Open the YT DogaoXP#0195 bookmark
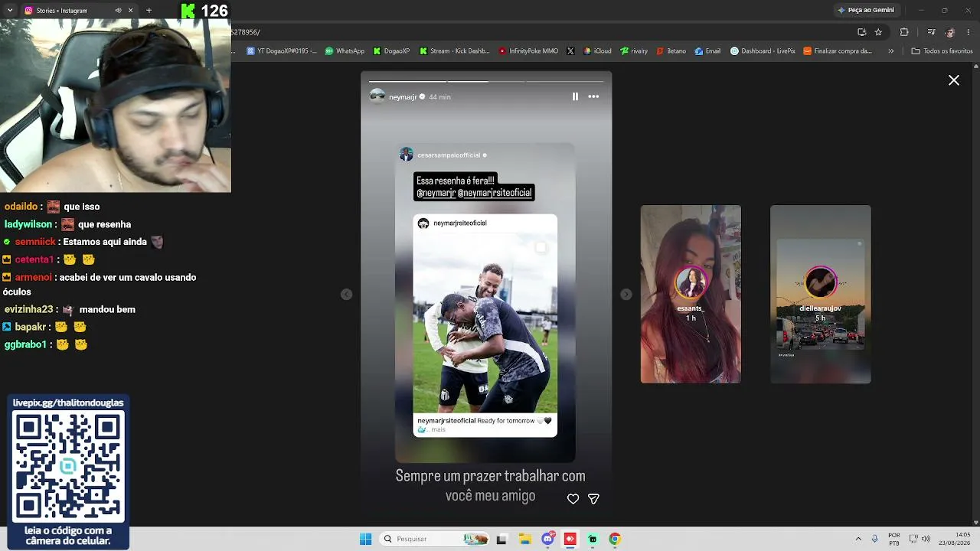 point(282,51)
